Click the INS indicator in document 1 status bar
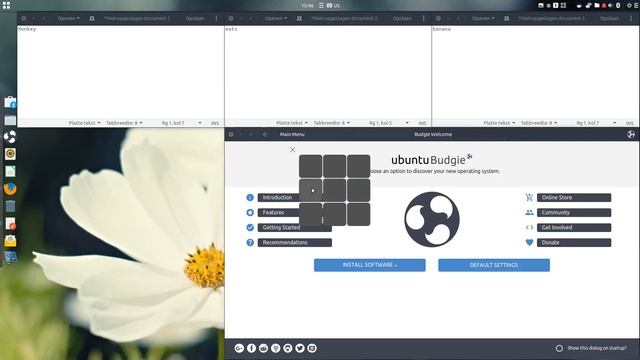This screenshot has height=360, width=640. [215, 123]
